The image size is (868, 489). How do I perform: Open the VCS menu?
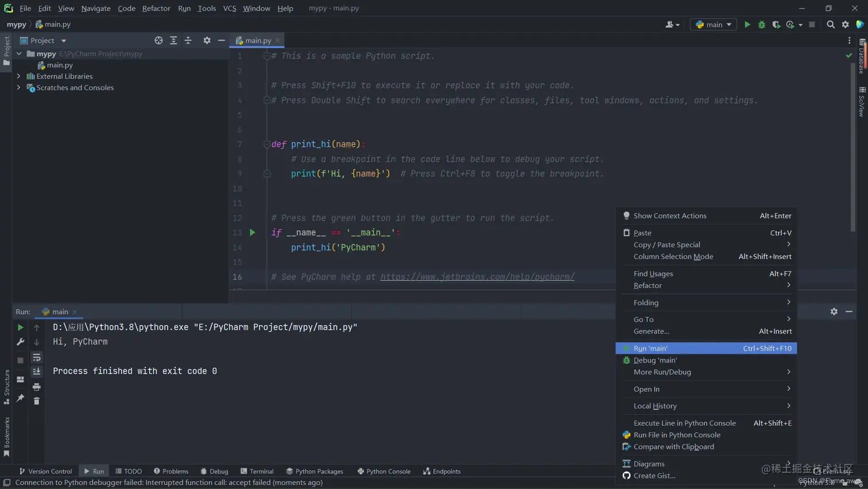point(230,8)
